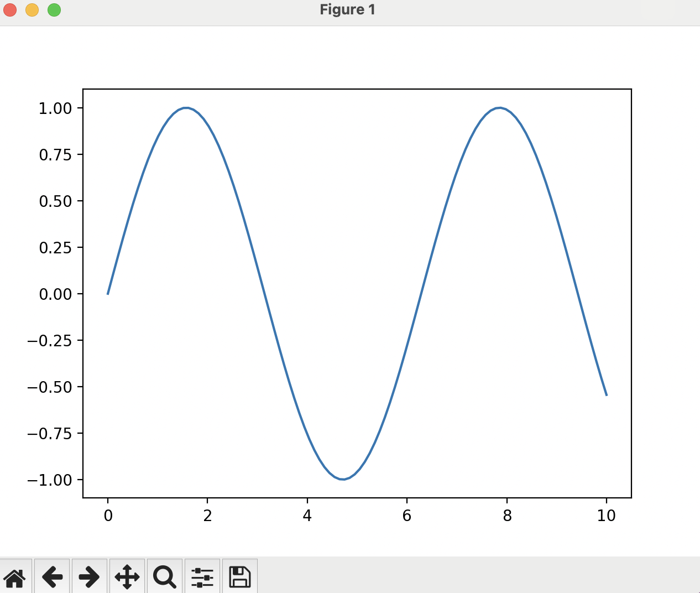
Task: Click the sine curve peak near x=2
Action: coord(186,108)
